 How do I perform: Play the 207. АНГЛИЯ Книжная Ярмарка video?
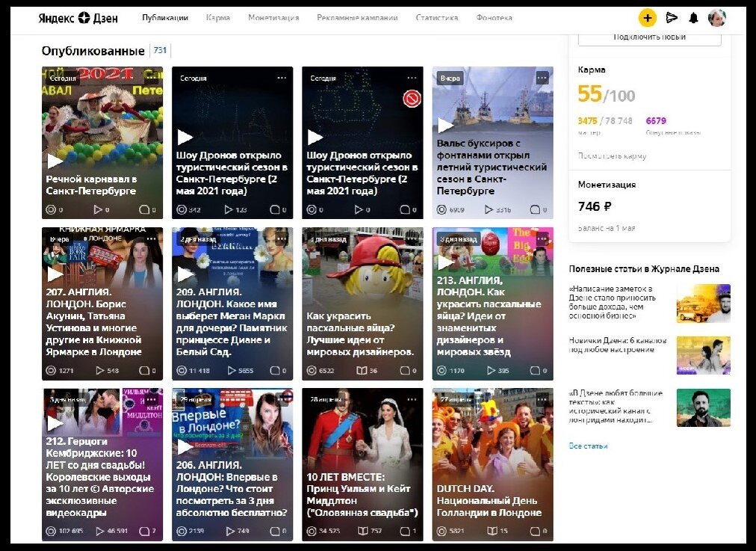55,274
